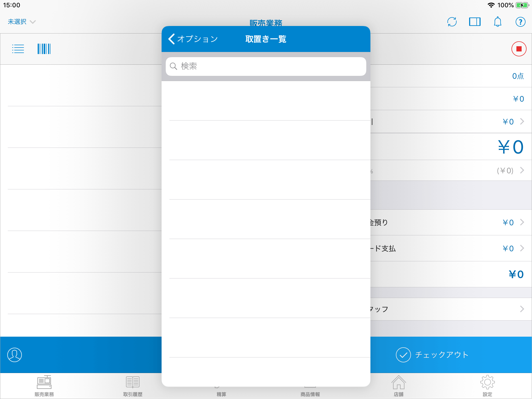The image size is (532, 399).
Task: Expand the 金預り row chevron
Action: pyautogui.click(x=523, y=222)
